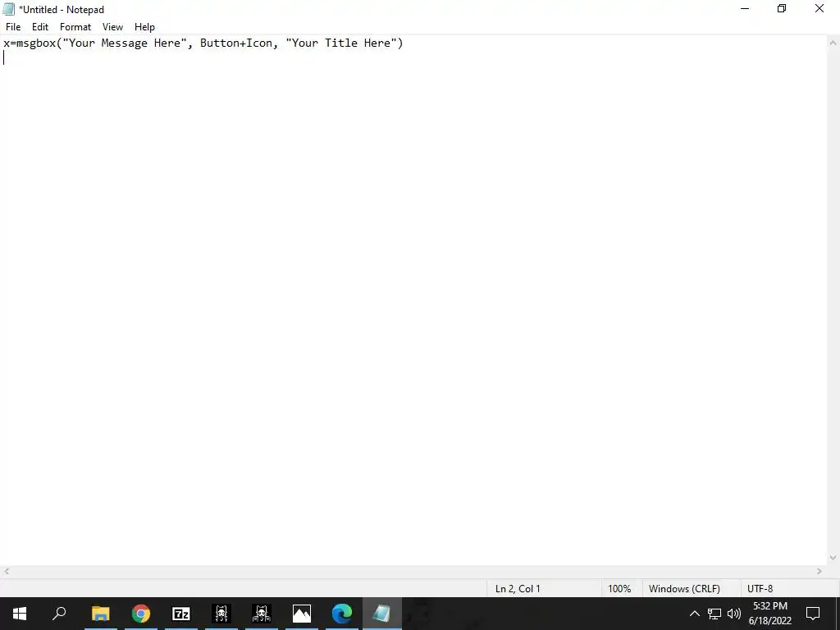
Task: Open the Format menu
Action: point(75,27)
